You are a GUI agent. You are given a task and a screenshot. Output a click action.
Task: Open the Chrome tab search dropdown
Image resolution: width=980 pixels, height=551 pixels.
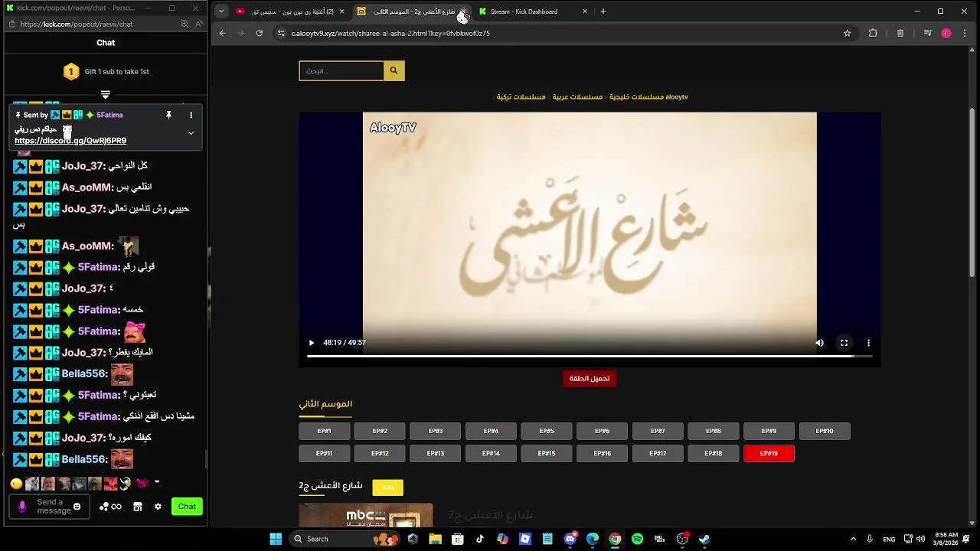(x=221, y=11)
